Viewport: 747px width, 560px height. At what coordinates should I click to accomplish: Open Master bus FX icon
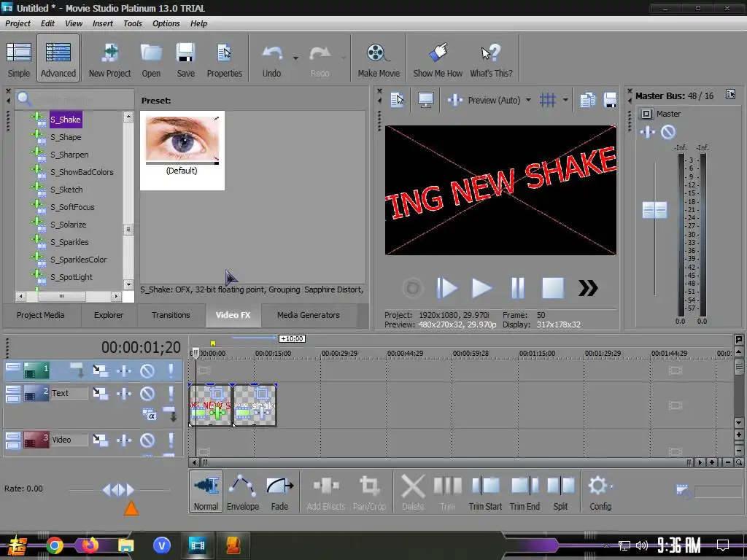[647, 132]
